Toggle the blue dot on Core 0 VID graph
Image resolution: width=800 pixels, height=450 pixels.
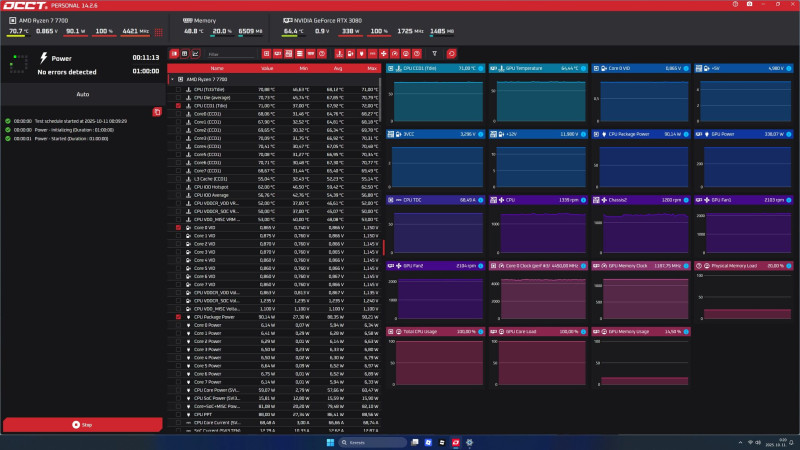pyautogui.click(x=686, y=68)
